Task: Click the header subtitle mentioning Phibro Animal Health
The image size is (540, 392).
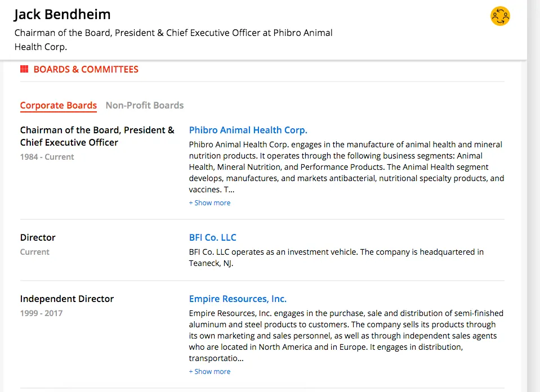Action: click(173, 39)
